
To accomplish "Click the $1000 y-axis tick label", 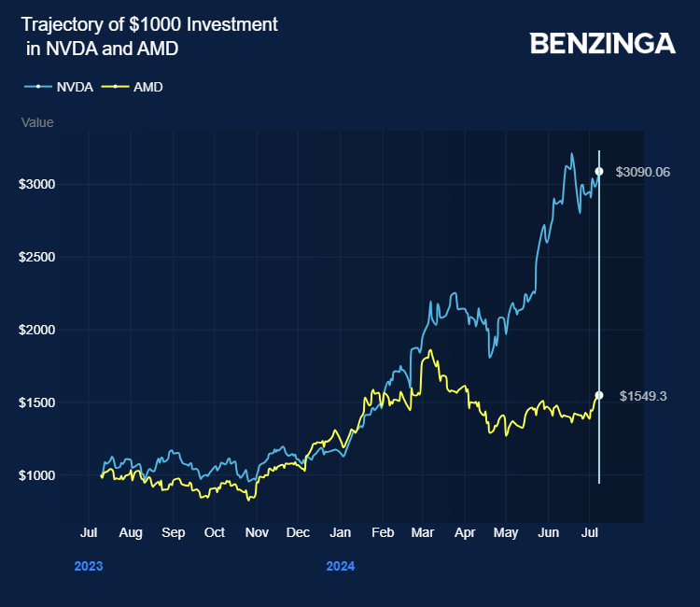I will pyautogui.click(x=37, y=475).
